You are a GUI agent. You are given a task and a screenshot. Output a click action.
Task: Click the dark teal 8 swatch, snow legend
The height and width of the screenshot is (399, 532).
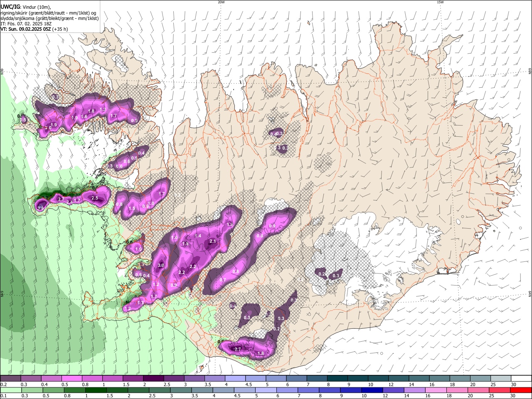(337, 378)
